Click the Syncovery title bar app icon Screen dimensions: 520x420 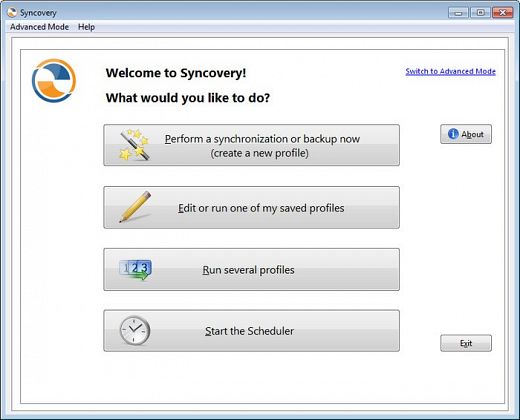12,12
